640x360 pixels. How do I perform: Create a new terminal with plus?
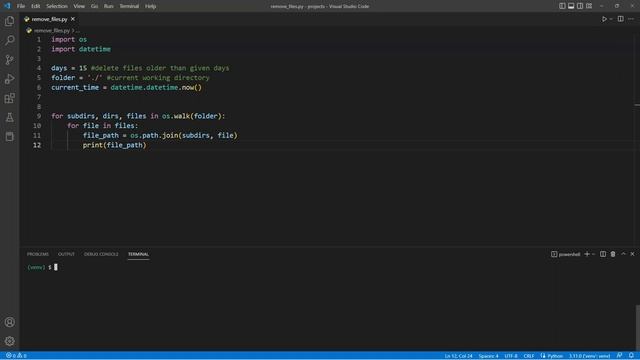[x=587, y=254]
